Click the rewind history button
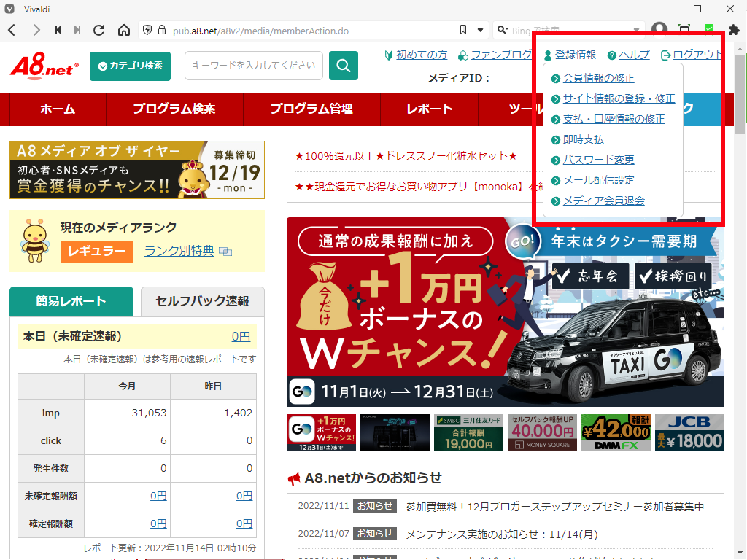This screenshot has height=560, width=747. click(58, 31)
